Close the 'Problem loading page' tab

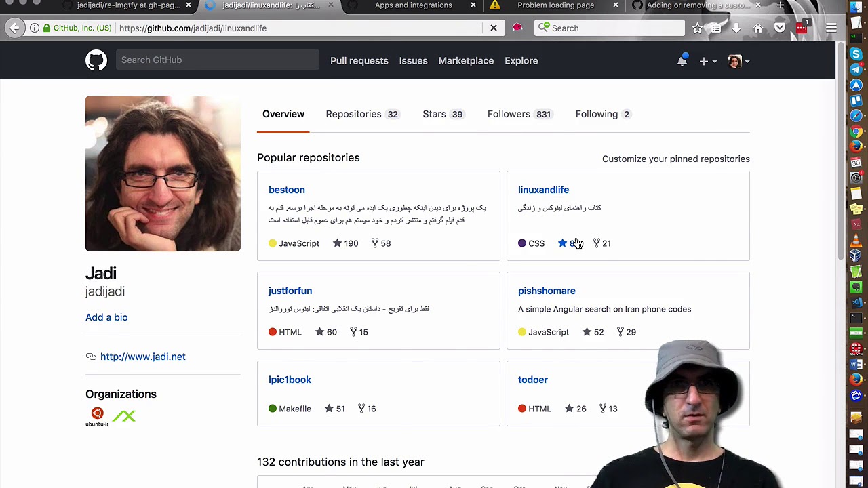[x=616, y=5]
